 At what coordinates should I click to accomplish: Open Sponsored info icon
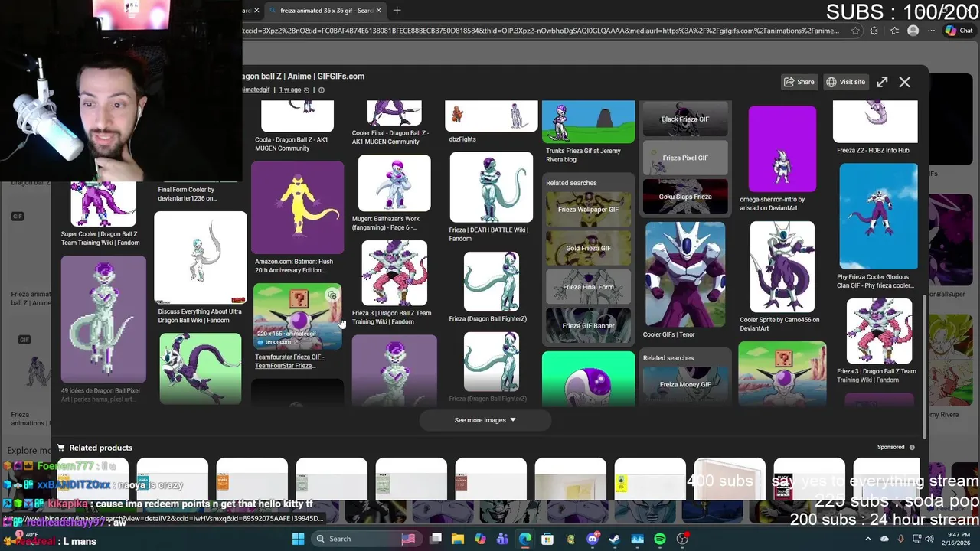click(912, 447)
